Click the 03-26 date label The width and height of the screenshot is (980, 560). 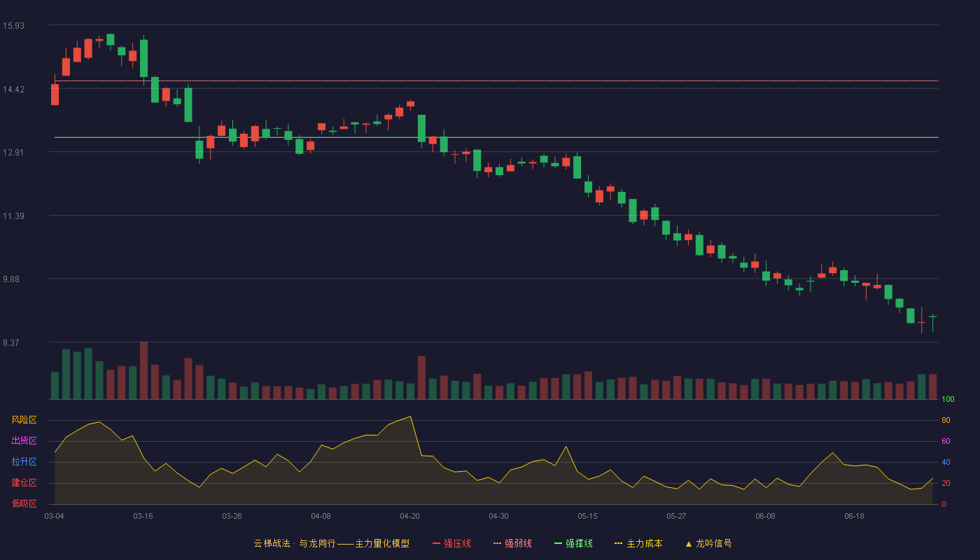tap(232, 516)
